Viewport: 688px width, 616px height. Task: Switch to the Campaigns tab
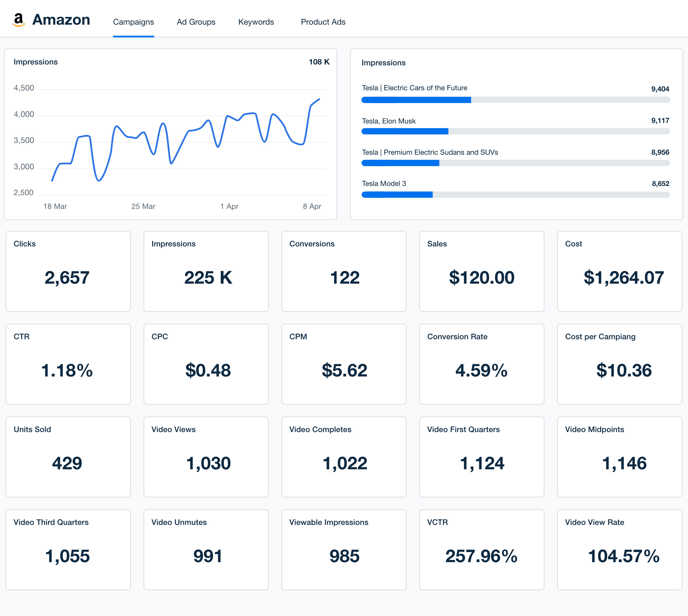click(x=133, y=22)
